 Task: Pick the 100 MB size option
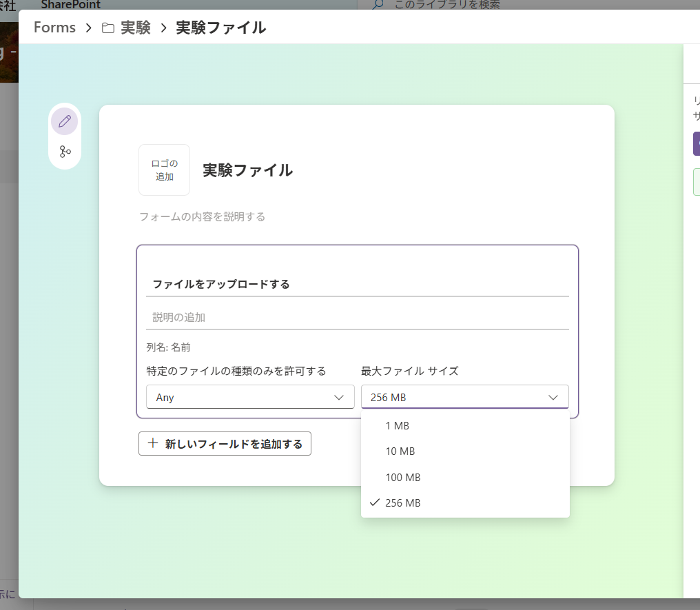403,478
